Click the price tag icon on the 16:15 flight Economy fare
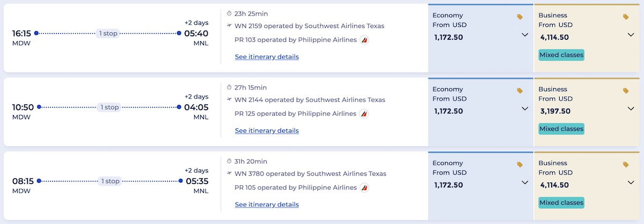Screen dimensions: 644x224 coord(519,17)
